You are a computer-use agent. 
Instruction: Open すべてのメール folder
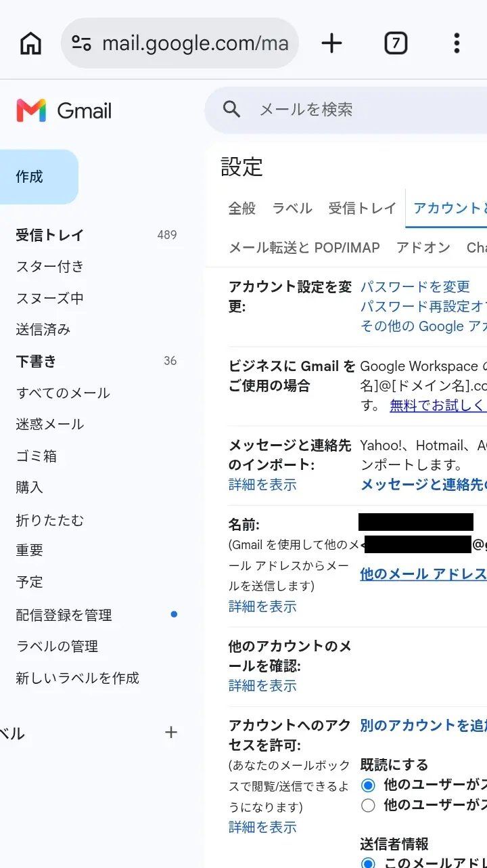pyautogui.click(x=63, y=393)
